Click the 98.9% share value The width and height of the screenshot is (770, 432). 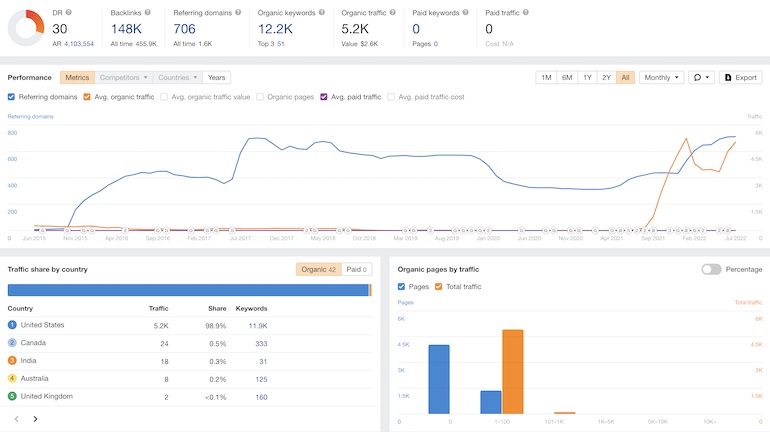point(216,325)
